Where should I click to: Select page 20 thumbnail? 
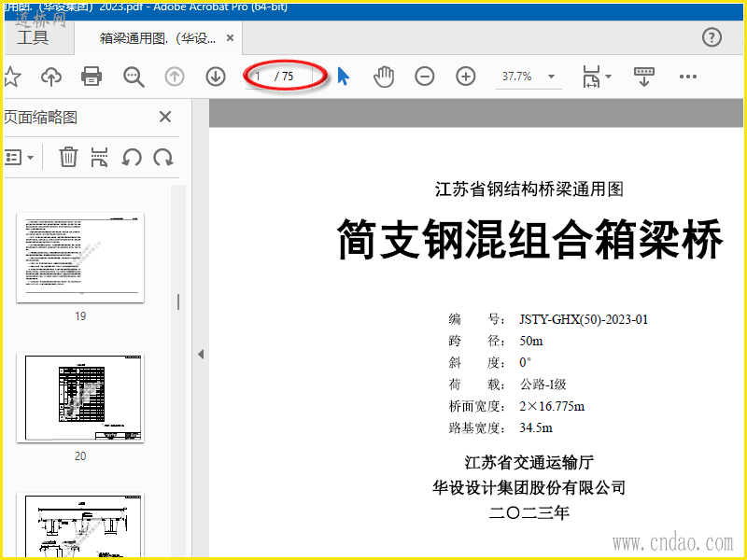(80, 398)
